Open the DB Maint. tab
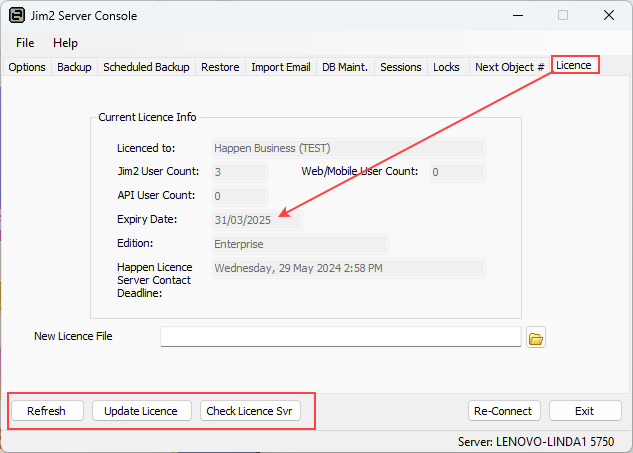 click(345, 67)
